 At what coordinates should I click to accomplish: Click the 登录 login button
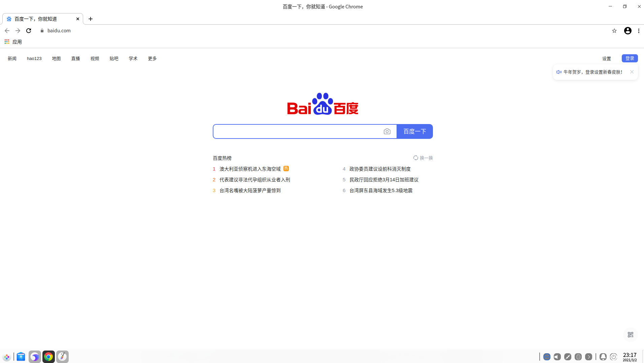tap(630, 58)
